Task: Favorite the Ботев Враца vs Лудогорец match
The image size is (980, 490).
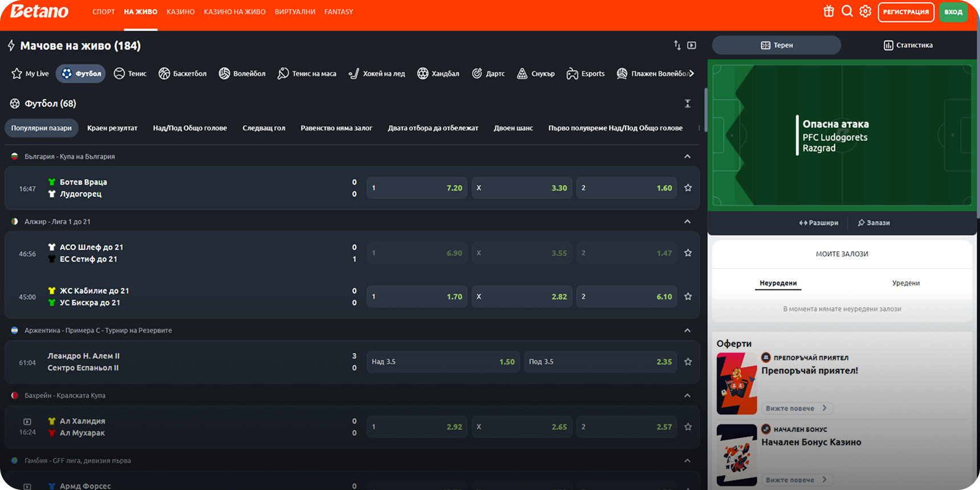Action: 688,188
